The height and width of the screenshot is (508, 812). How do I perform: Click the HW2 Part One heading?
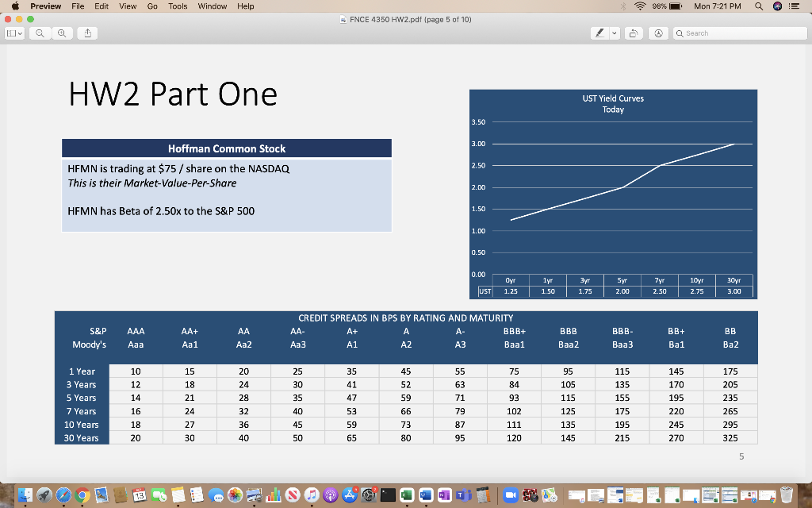(x=173, y=94)
